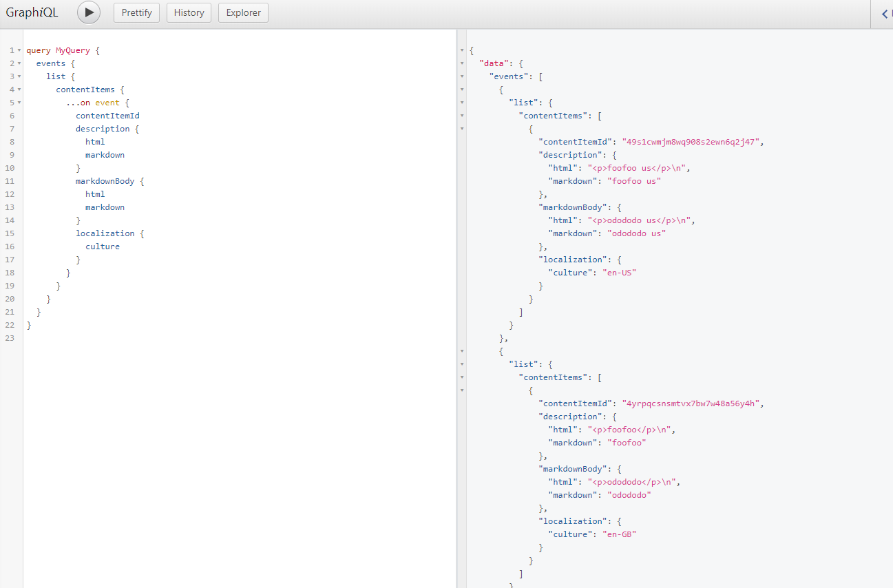This screenshot has width=893, height=588.
Task: Collapse the contentItems fold arrow on line 4
Action: [19, 89]
